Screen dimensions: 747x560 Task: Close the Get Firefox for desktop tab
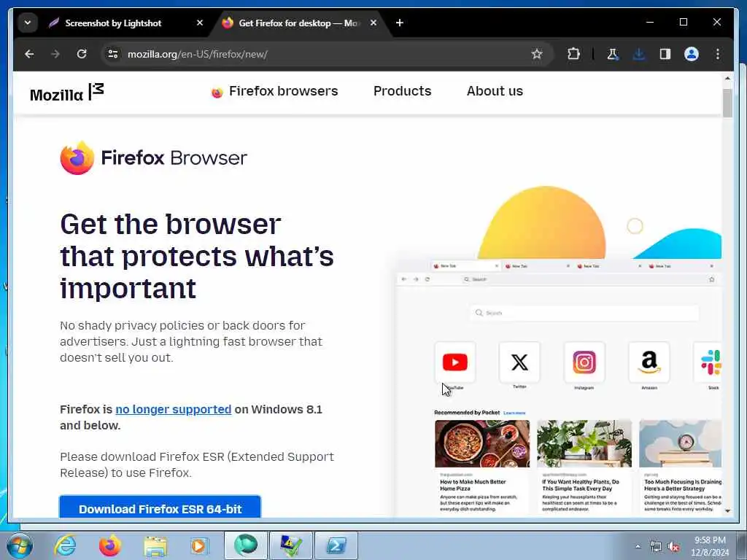click(373, 23)
